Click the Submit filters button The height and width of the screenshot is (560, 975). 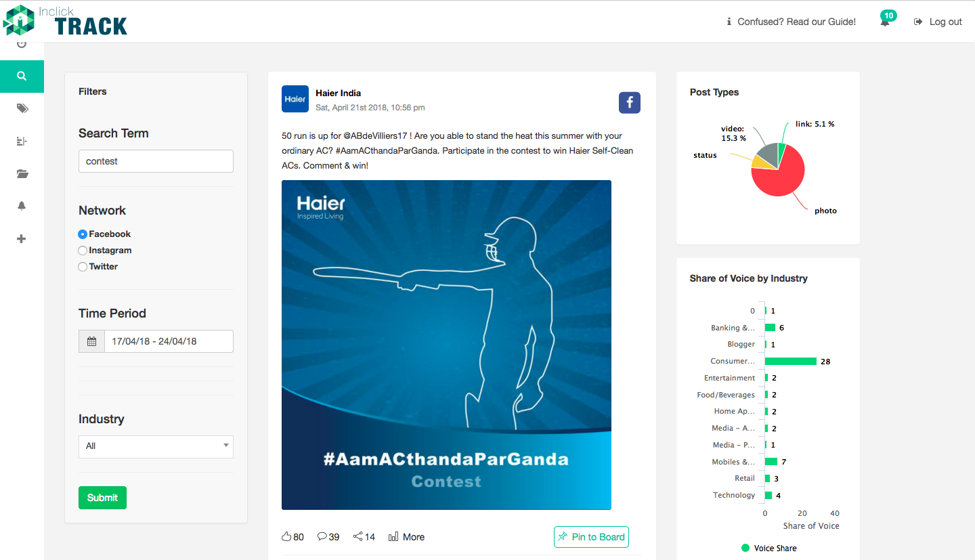[102, 498]
